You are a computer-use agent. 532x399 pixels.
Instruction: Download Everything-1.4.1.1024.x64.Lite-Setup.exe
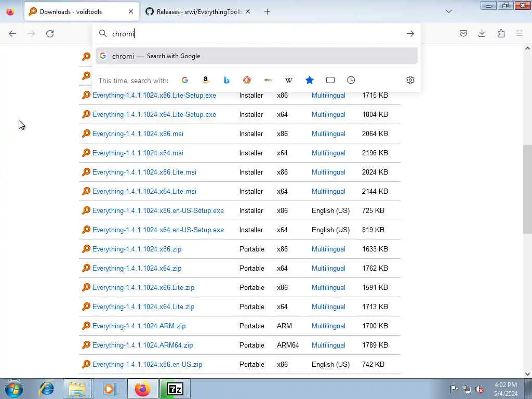pyautogui.click(x=154, y=115)
